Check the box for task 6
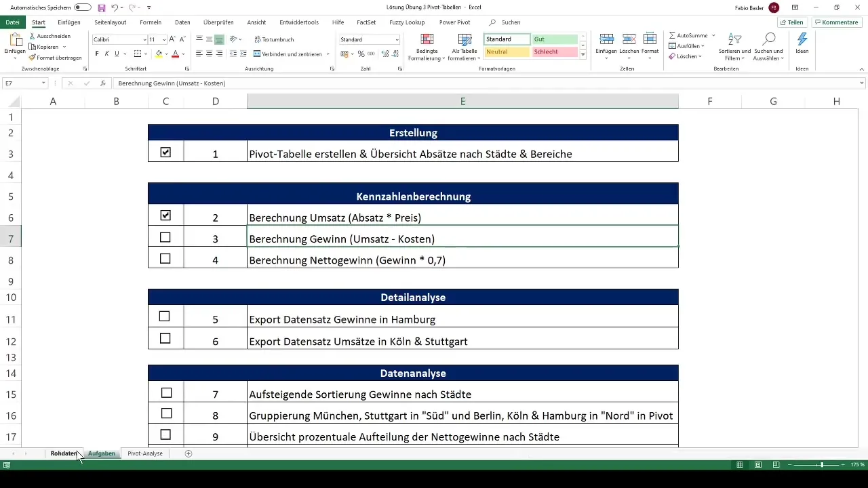 (164, 338)
